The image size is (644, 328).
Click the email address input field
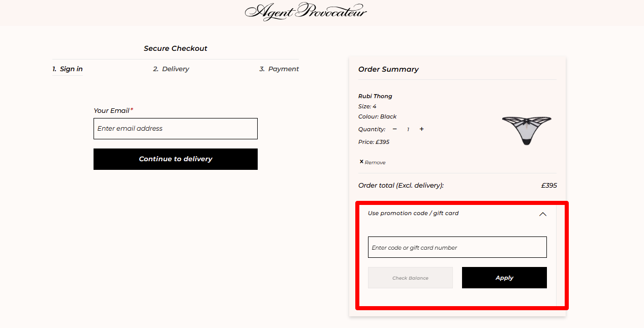click(175, 129)
